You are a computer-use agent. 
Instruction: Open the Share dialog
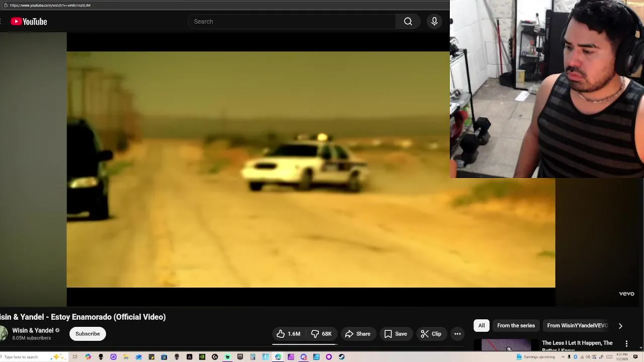point(358,334)
